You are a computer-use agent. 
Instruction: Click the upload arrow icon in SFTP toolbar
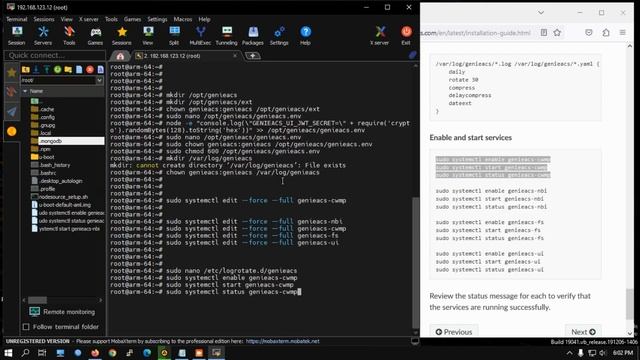[x=47, y=69]
